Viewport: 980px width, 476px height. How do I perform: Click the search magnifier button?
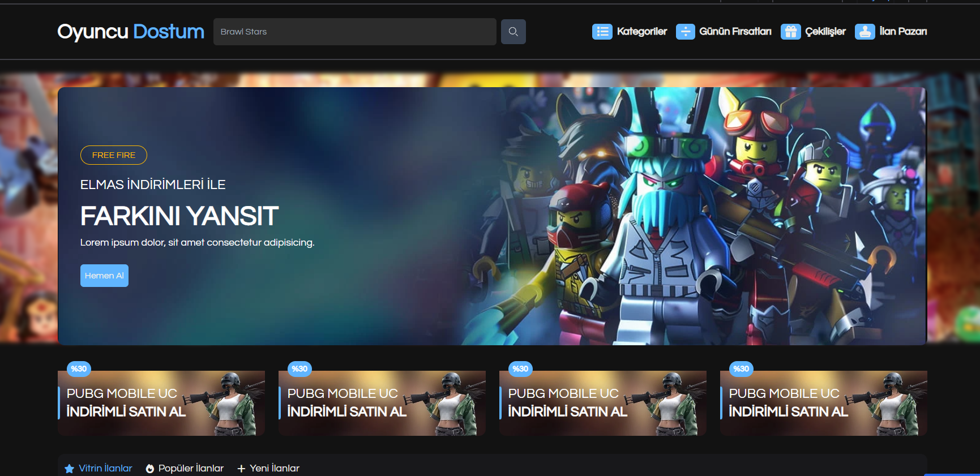coord(513,32)
